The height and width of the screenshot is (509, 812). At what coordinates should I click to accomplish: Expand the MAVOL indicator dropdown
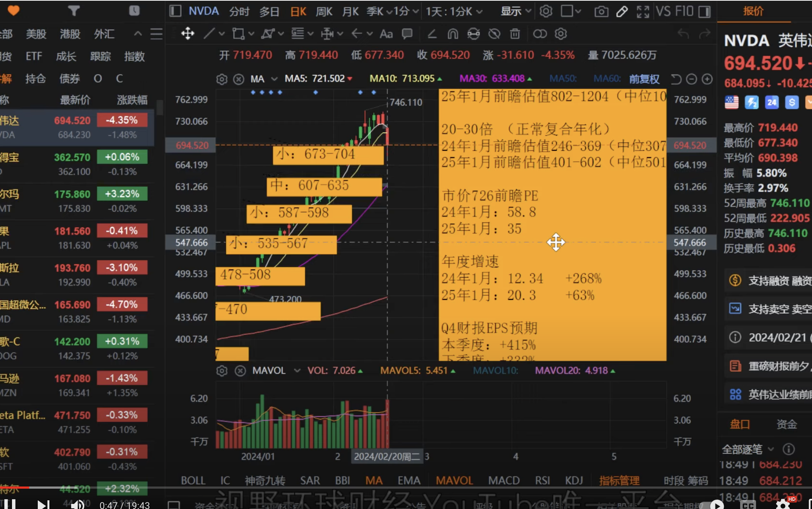pos(297,370)
